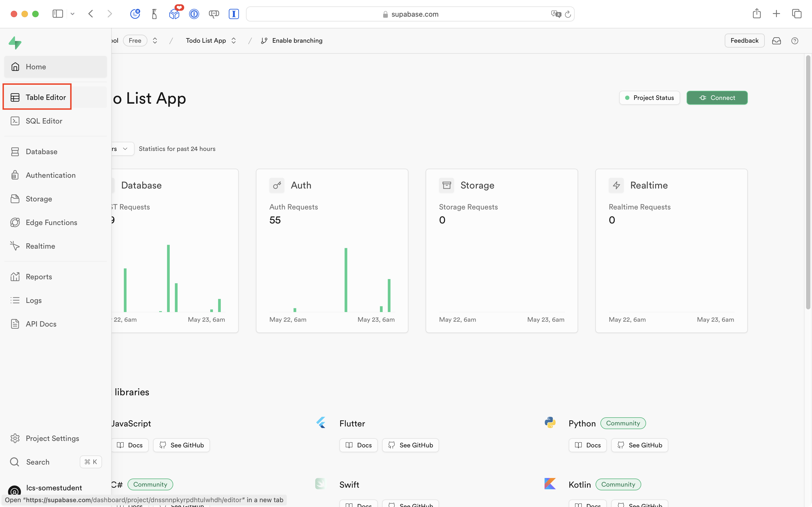Toggle Safari sidebar panel

click(58, 14)
